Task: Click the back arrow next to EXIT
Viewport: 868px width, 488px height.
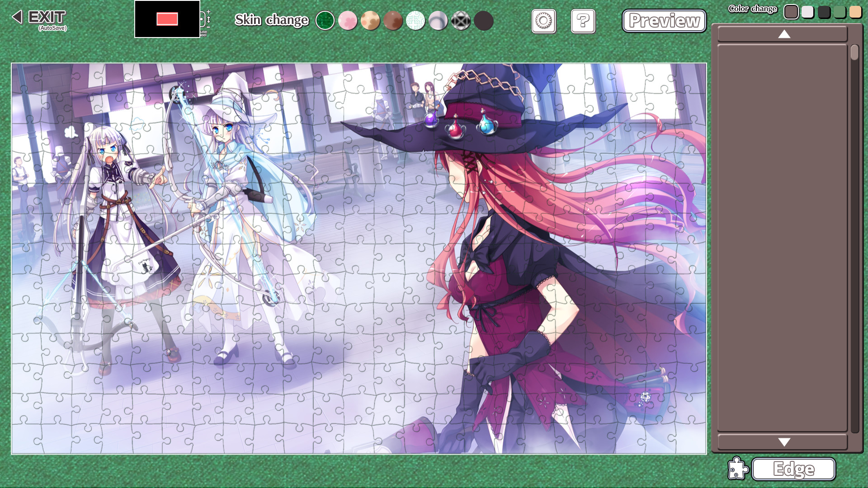Action: tap(17, 17)
